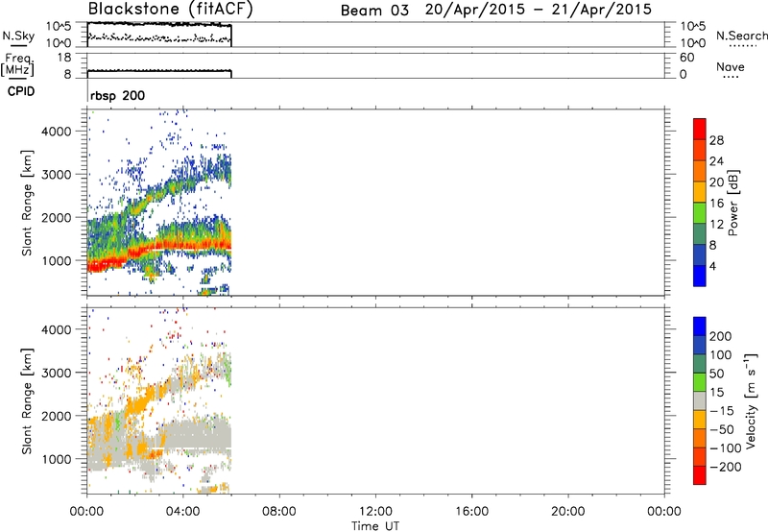
Task: Click the '28' label on Power colorbar
Action: (x=716, y=140)
